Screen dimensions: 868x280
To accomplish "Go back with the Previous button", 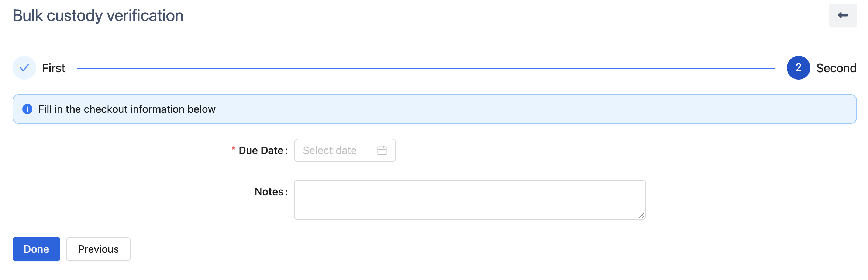I will (x=98, y=249).
